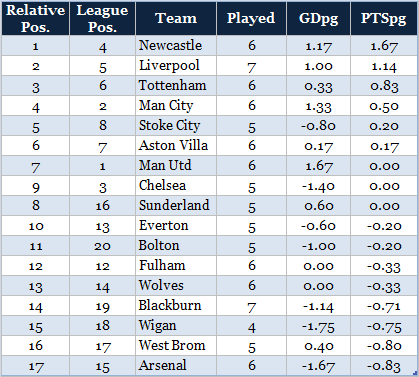The image size is (419, 377).
Task: Select the Tottenham team cell
Action: pyautogui.click(x=176, y=86)
